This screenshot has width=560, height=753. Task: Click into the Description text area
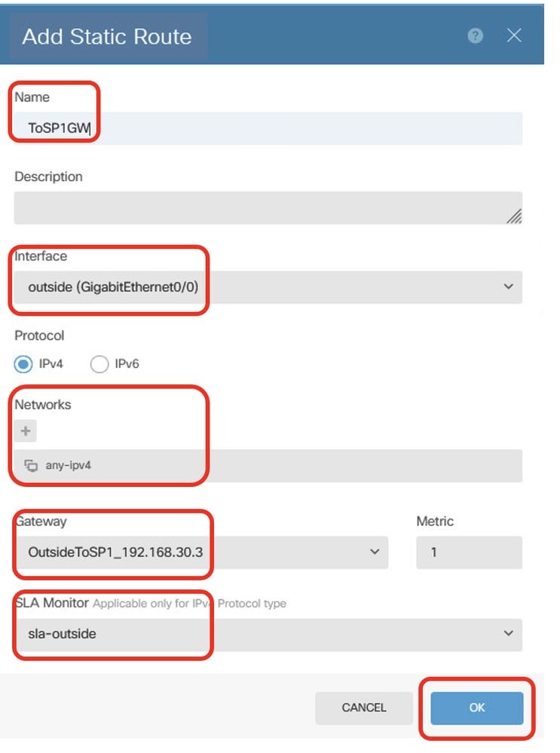[268, 208]
